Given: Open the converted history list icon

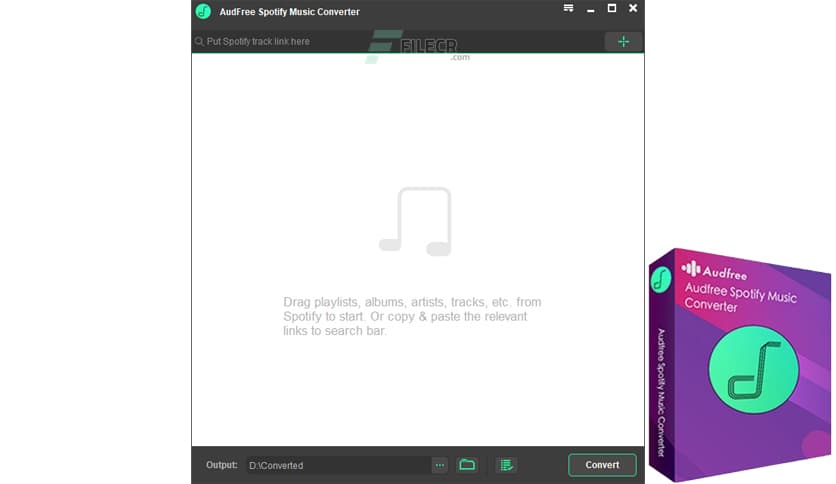Looking at the screenshot, I should pos(506,465).
